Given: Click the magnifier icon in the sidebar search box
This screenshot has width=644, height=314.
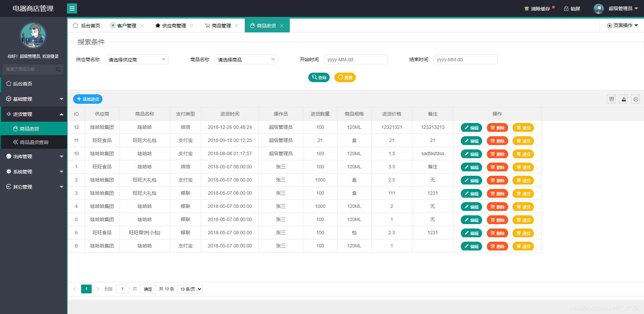Looking at the screenshot, I should tap(58, 69).
